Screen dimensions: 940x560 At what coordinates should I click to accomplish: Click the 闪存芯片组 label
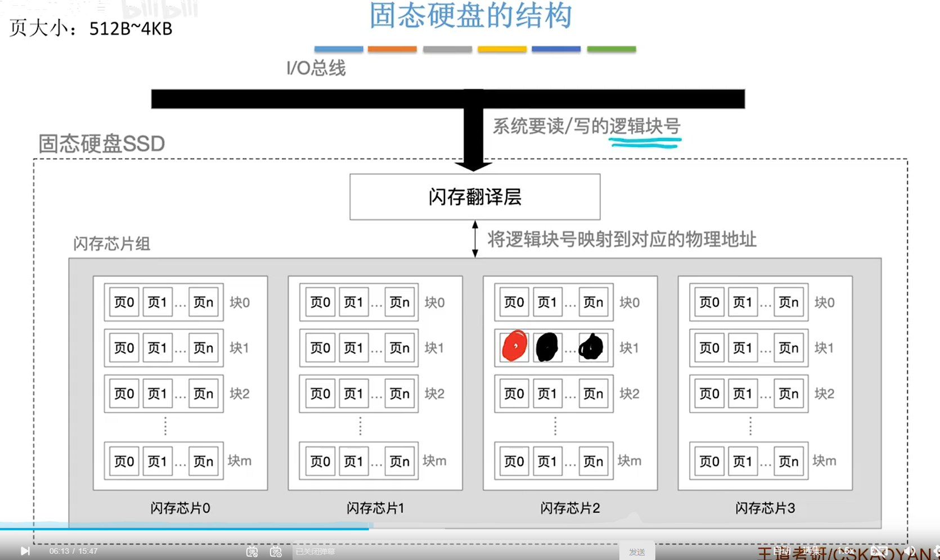(x=111, y=243)
